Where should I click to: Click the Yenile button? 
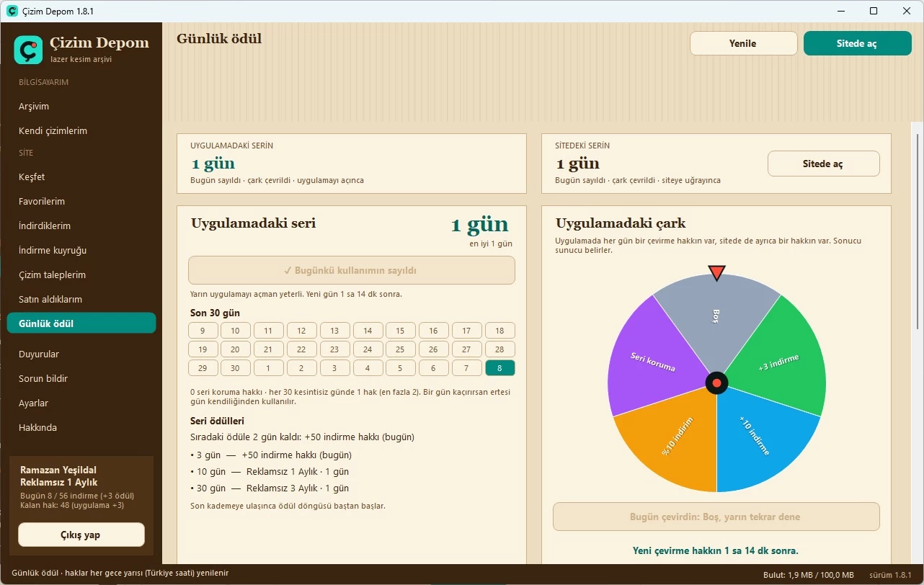pos(743,43)
